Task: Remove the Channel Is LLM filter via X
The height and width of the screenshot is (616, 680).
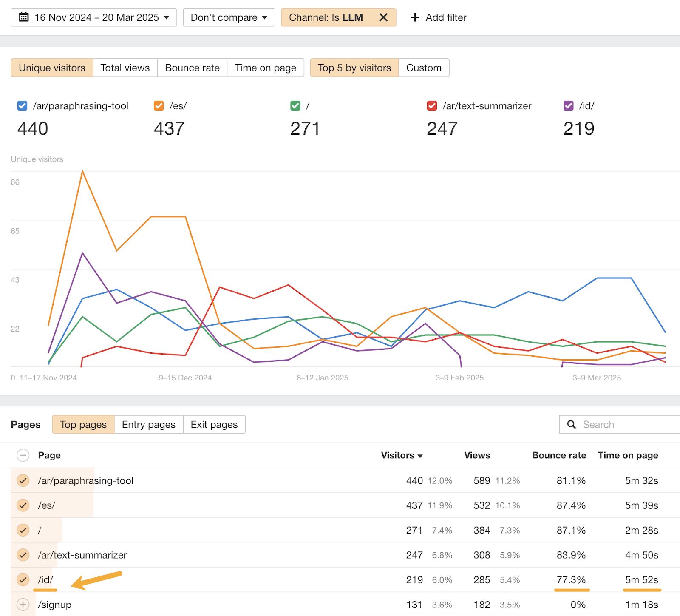Action: [383, 17]
